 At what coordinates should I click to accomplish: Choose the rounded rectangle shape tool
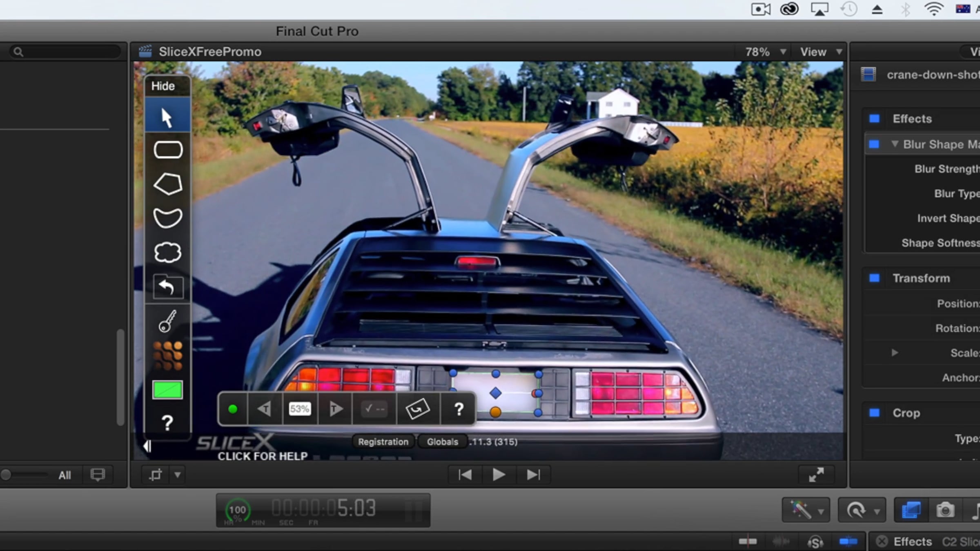[x=168, y=150]
